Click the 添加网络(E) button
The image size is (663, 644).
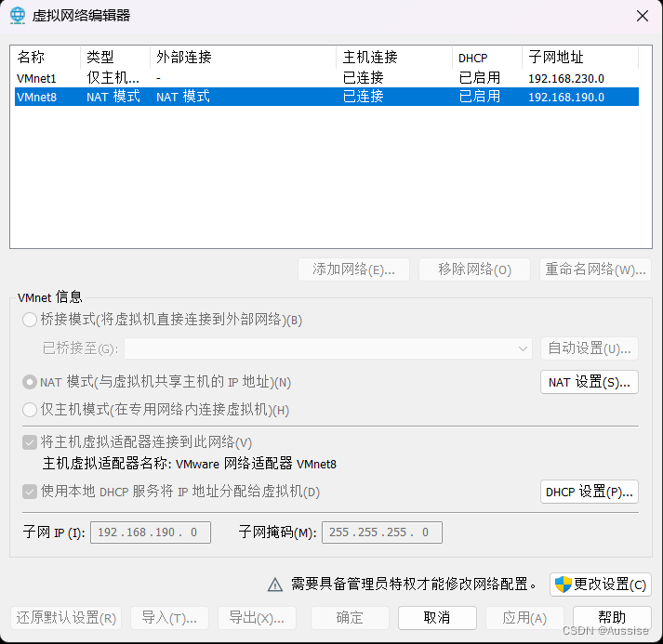[x=353, y=269]
